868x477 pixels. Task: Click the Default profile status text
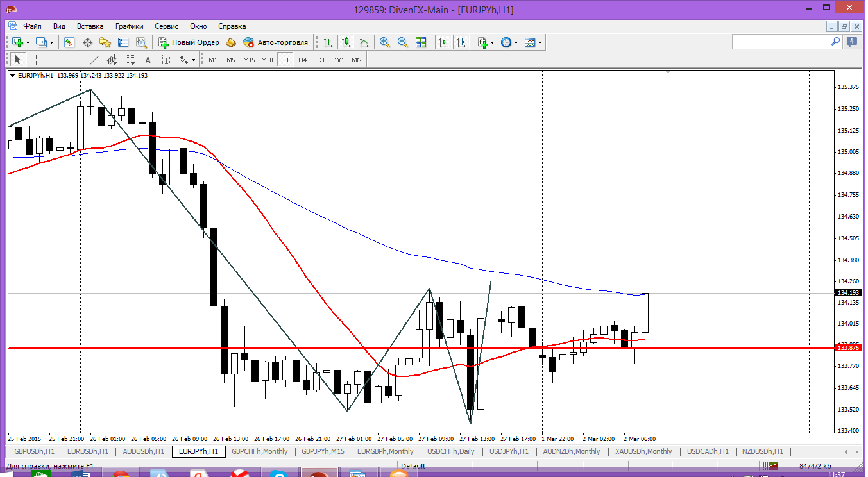pos(413,466)
